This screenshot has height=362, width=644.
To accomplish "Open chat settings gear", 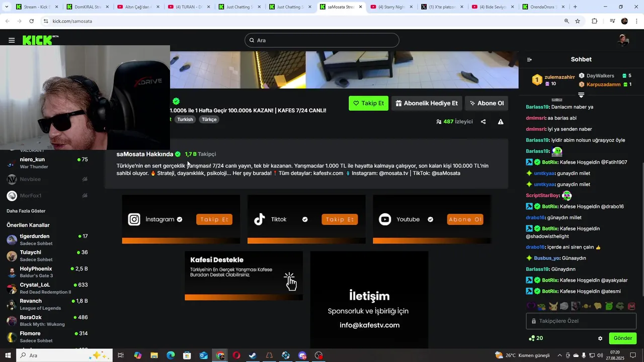I will tap(600, 338).
